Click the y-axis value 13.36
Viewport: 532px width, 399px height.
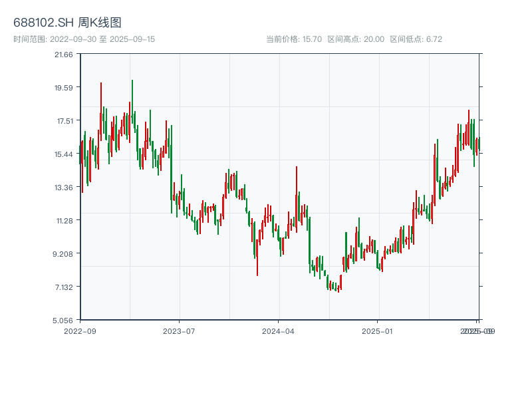pos(63,188)
